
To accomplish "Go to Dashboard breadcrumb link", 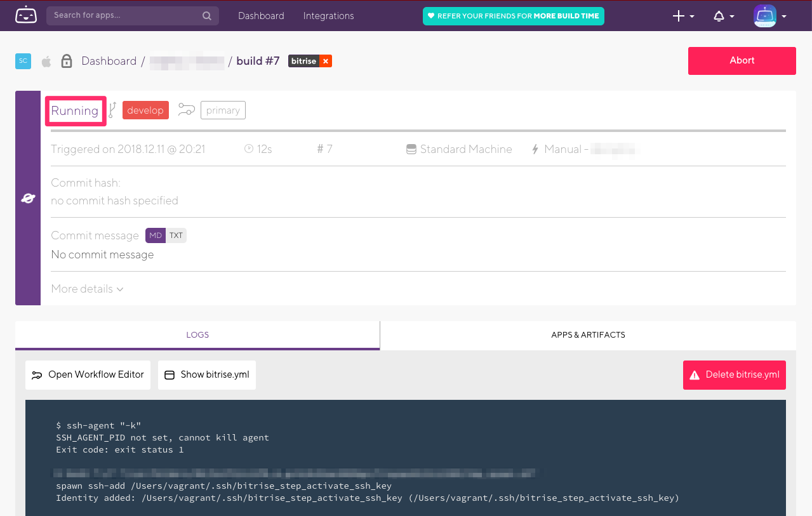I will pos(109,61).
